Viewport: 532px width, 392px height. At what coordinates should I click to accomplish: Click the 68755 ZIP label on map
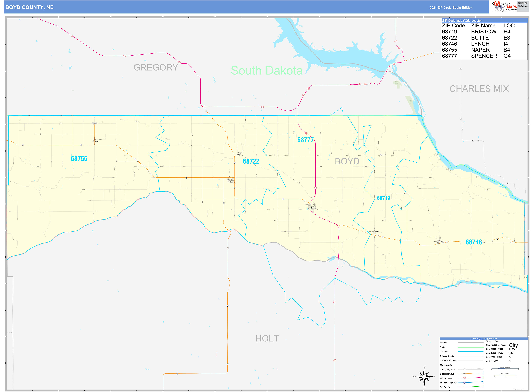coord(79,158)
